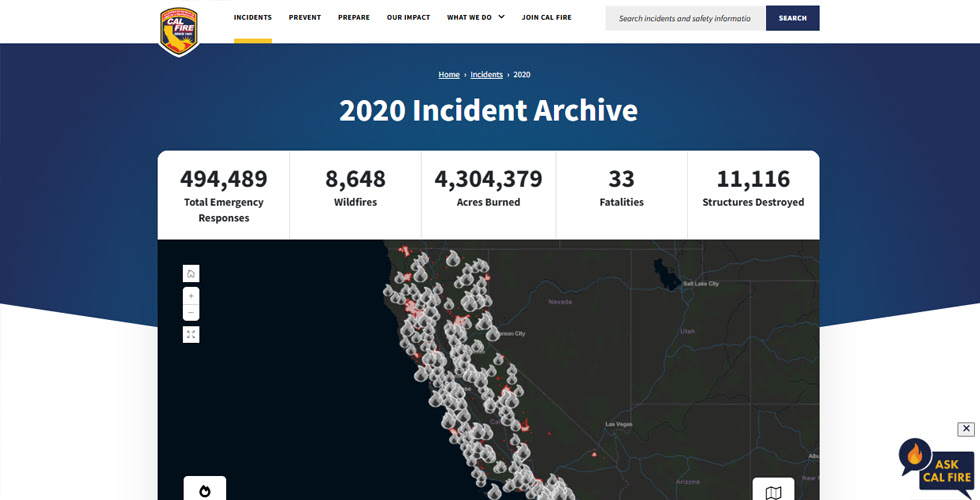Click the CAL FIRE shield logo
The height and width of the screenshot is (500, 980).
(179, 31)
